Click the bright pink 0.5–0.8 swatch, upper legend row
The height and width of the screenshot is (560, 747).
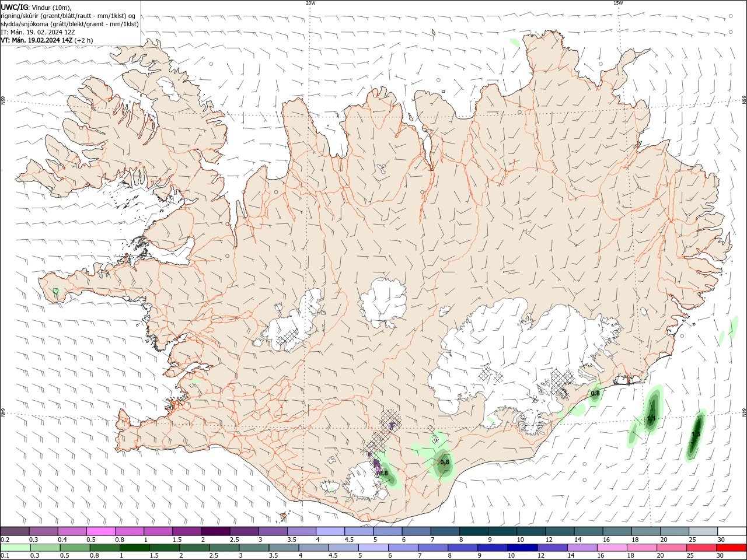point(101,531)
